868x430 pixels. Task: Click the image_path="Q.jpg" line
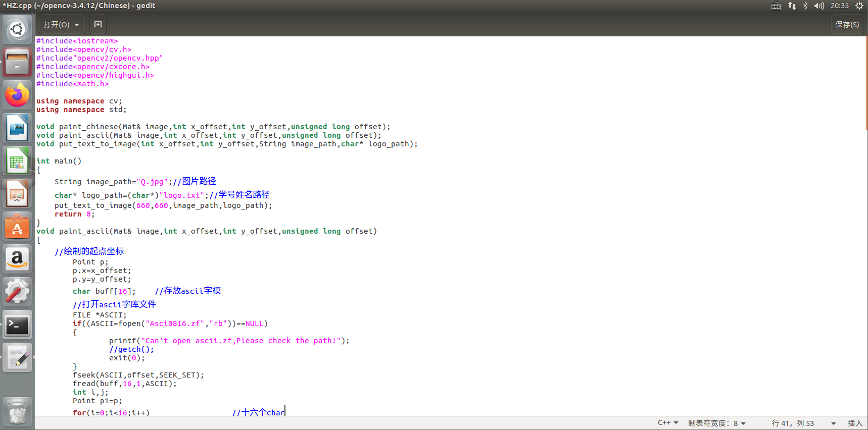135,181
